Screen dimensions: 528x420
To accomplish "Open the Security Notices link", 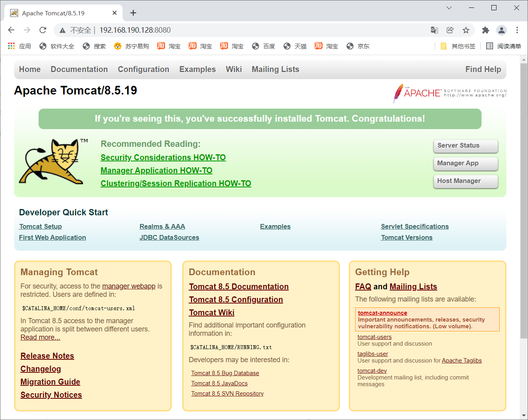I will pyautogui.click(x=51, y=395).
